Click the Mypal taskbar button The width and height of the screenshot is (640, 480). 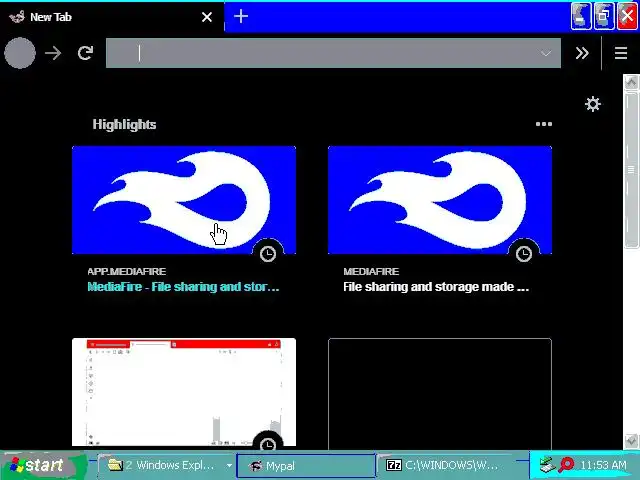click(x=305, y=465)
